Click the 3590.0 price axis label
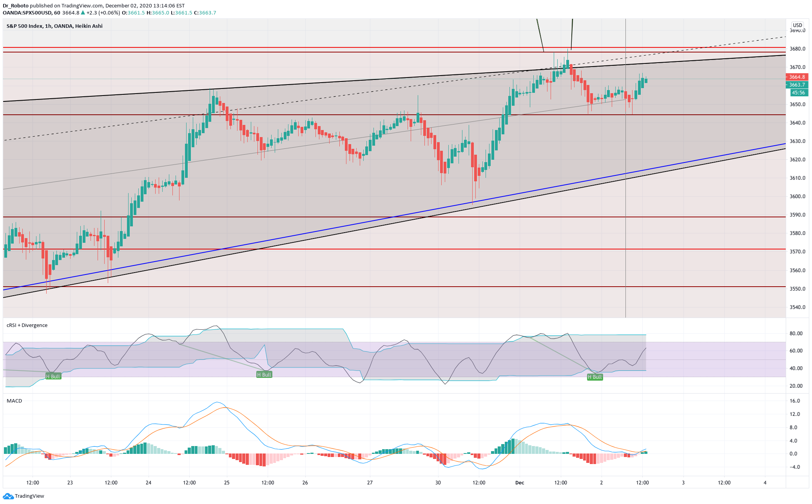The width and height of the screenshot is (812, 504). click(x=797, y=215)
